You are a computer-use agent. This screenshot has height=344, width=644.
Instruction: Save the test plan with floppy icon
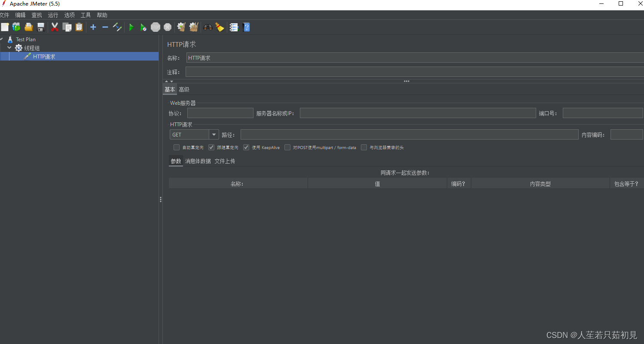click(41, 27)
